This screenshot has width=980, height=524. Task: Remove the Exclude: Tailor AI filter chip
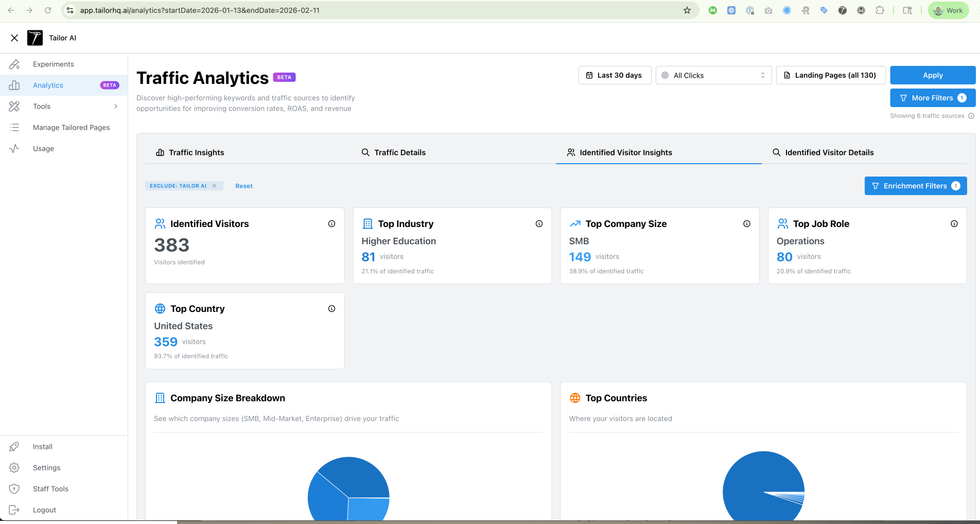(x=215, y=185)
